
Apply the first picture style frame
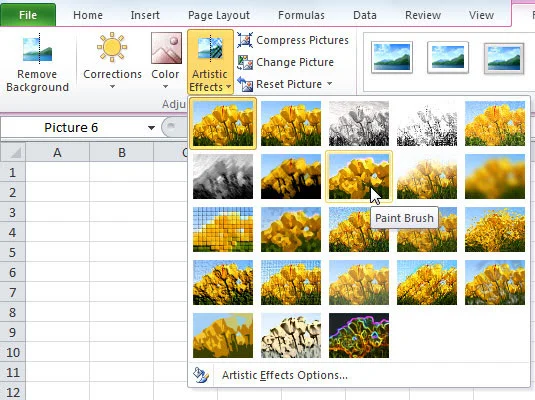coord(392,57)
